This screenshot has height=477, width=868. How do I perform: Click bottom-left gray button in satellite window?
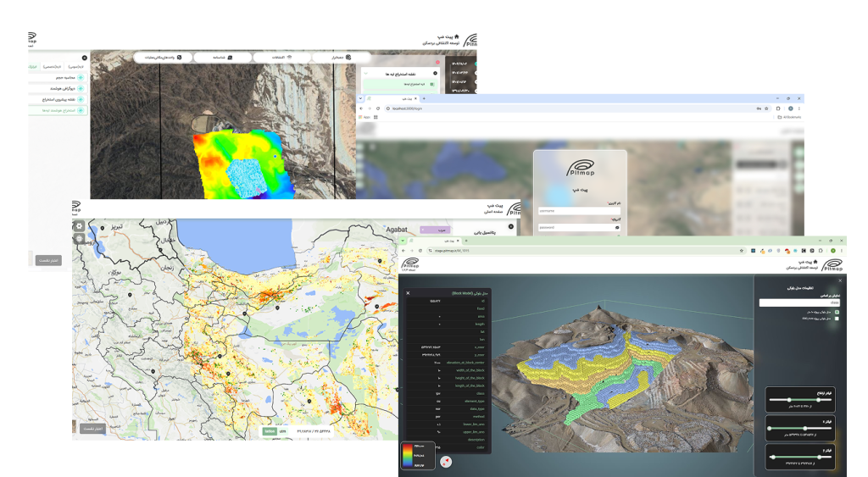tap(48, 260)
